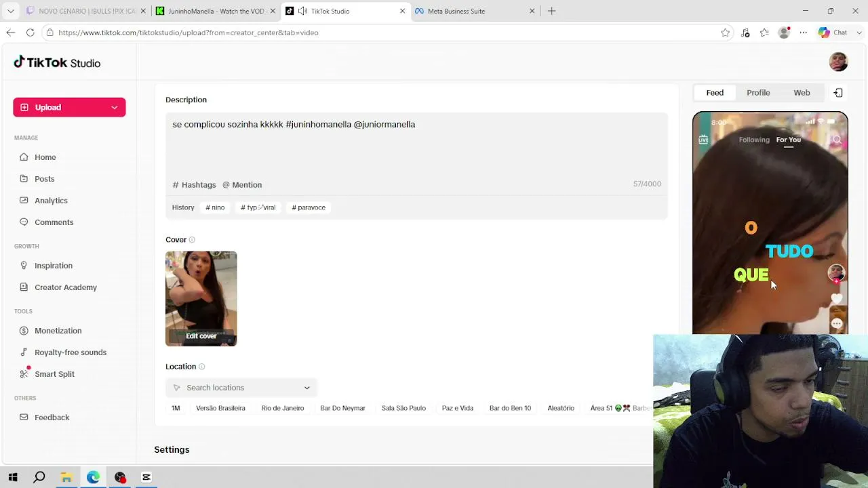Screen dimensions: 868x488
Task: Click the info icon next to Location
Action: 201,367
